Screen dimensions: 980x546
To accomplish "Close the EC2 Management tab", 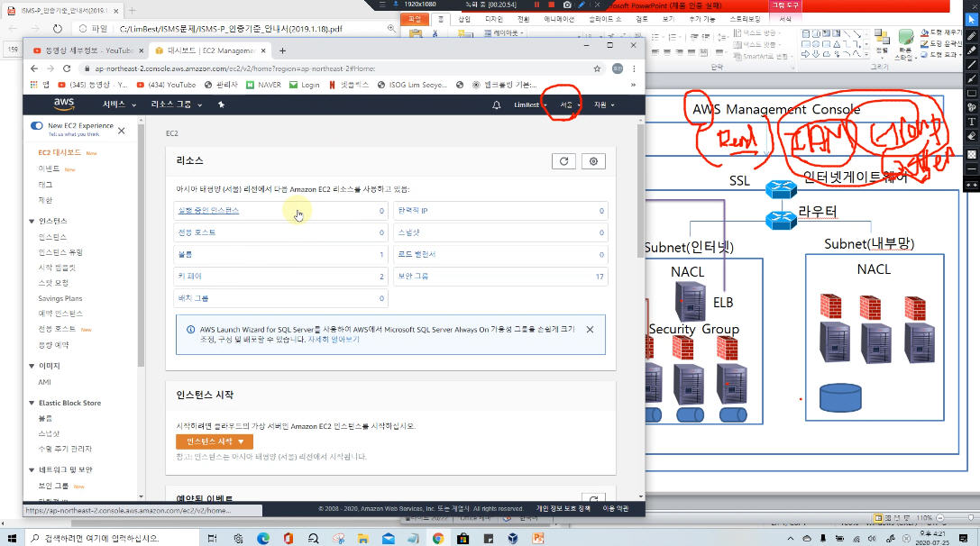I will pyautogui.click(x=263, y=50).
